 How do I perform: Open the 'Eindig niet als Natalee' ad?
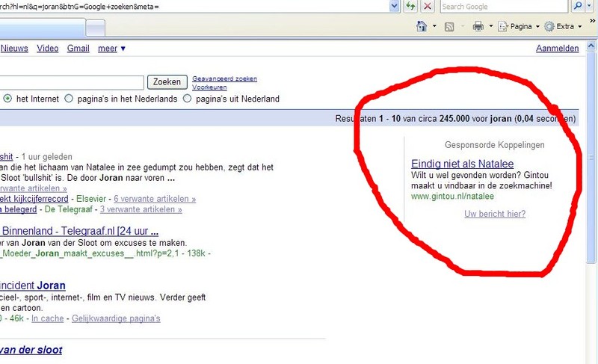[462, 164]
